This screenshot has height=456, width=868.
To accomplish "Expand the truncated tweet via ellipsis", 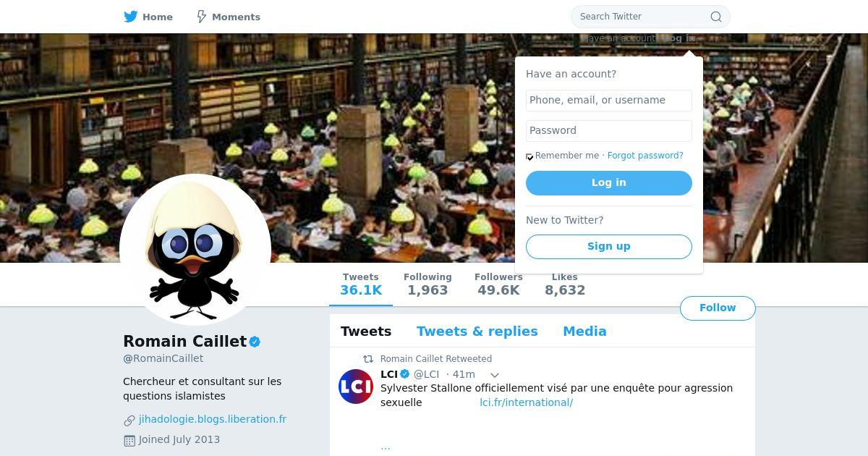I will pyautogui.click(x=386, y=447).
